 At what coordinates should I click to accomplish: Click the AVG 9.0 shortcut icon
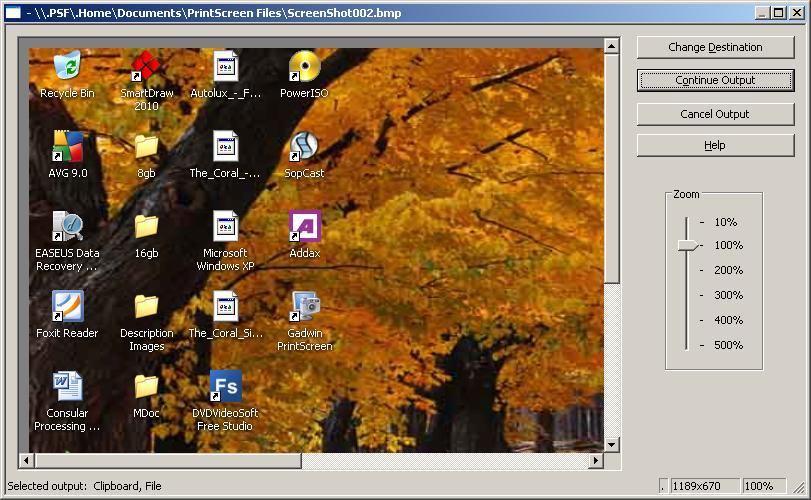67,146
